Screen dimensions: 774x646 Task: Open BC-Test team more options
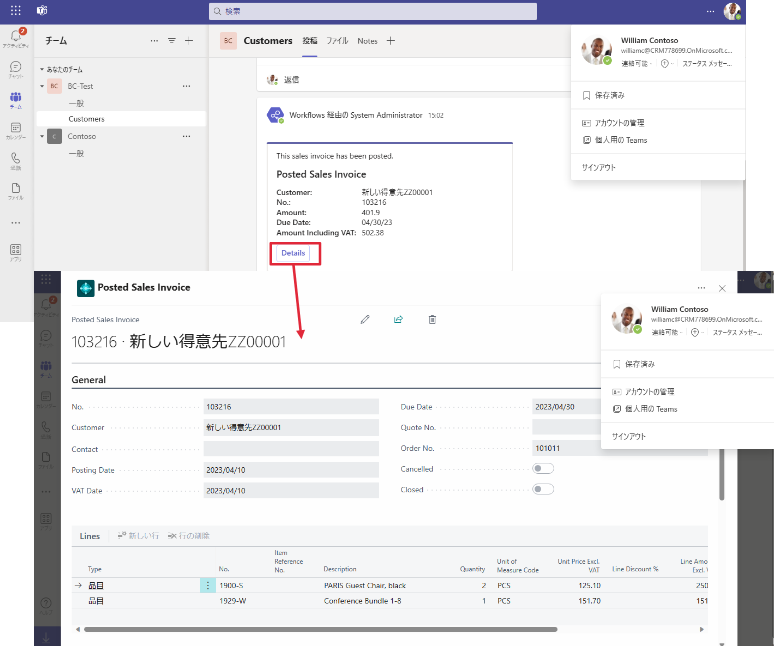186,86
